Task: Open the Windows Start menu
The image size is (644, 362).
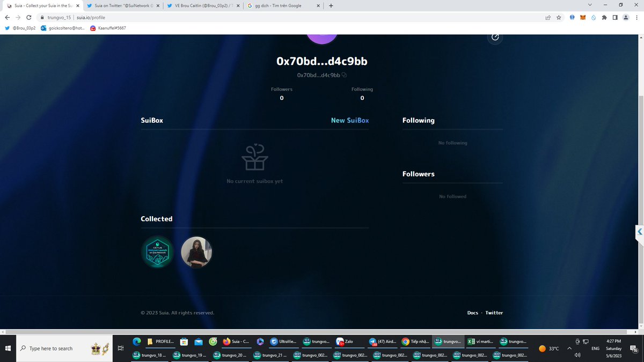Action: (8, 348)
